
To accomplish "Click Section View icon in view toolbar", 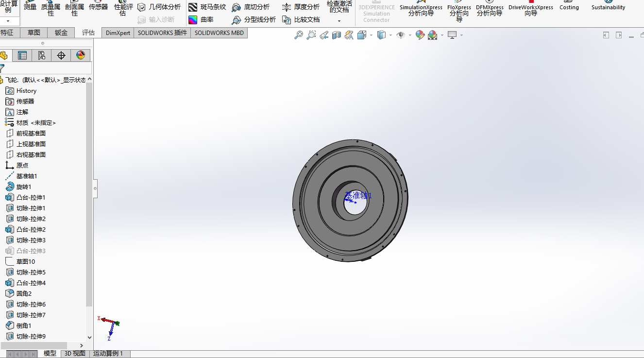I will [x=337, y=35].
